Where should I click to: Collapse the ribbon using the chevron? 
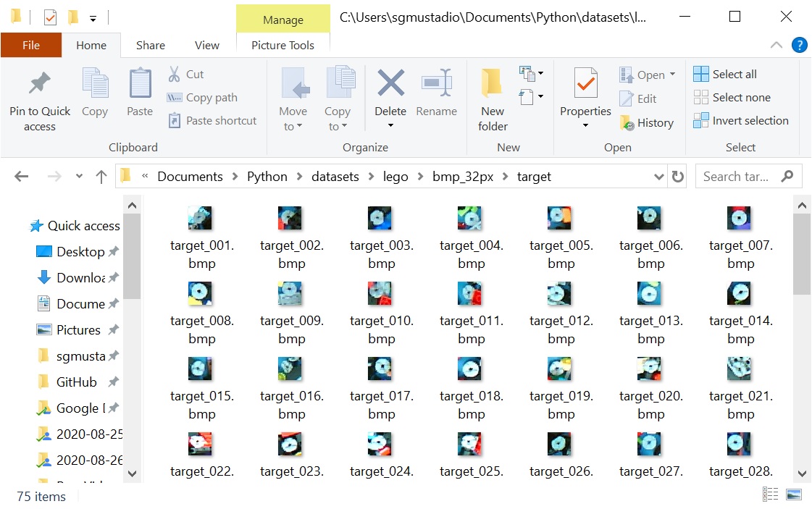777,45
